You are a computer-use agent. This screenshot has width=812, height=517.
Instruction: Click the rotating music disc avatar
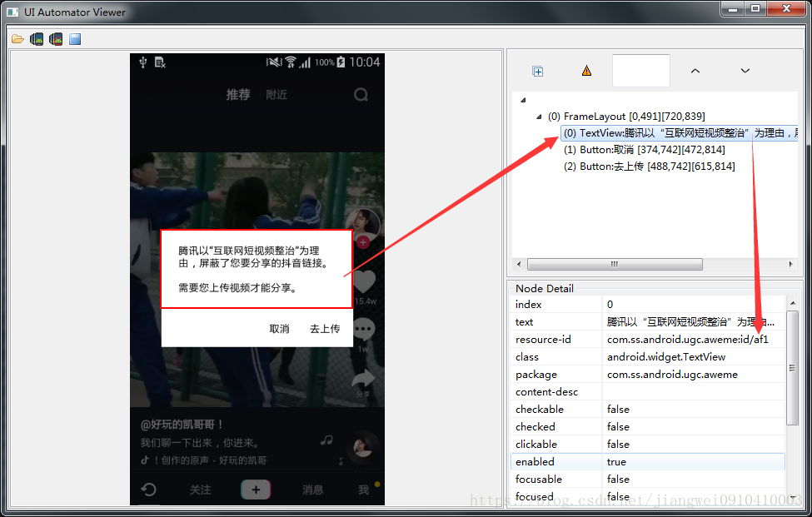coord(362,446)
